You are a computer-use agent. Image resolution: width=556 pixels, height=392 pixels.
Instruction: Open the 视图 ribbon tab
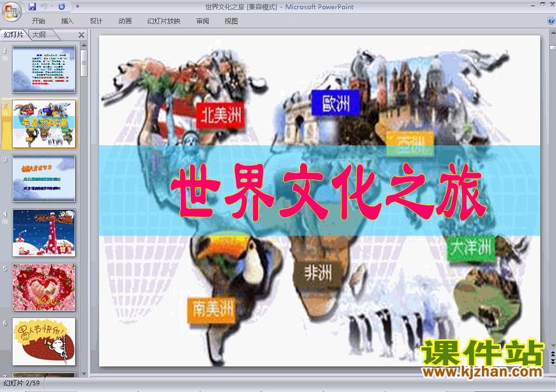pos(231,21)
